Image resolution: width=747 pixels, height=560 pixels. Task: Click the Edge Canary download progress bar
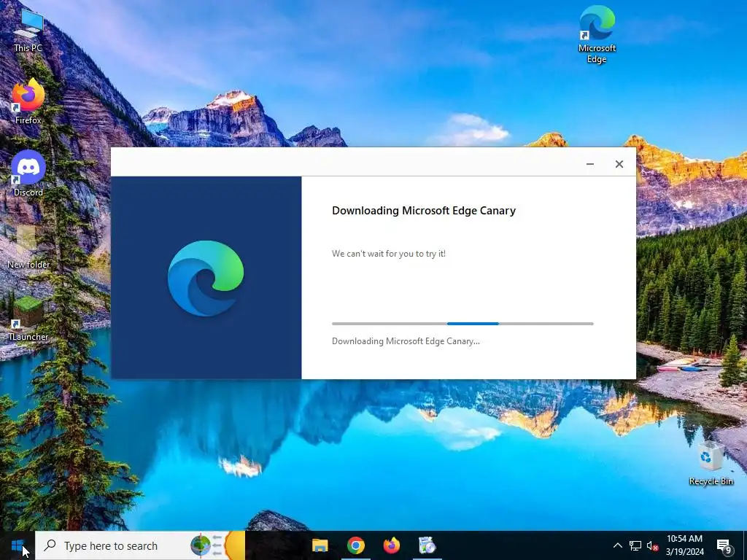[x=462, y=324]
